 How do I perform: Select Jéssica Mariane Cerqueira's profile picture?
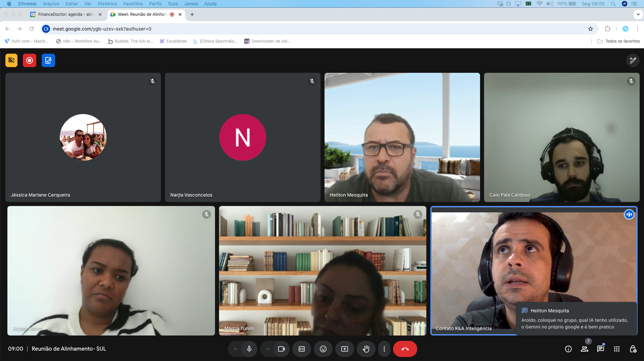[83, 138]
